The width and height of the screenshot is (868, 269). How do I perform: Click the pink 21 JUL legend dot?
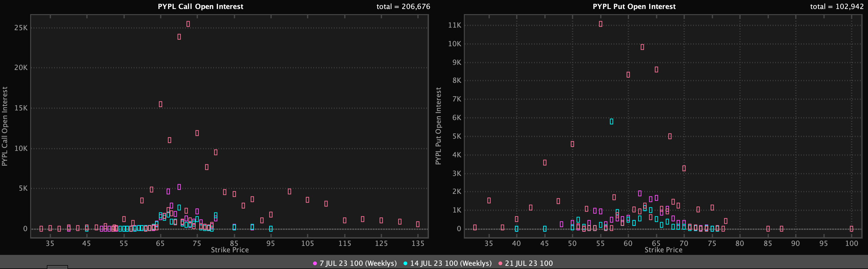coord(500,264)
